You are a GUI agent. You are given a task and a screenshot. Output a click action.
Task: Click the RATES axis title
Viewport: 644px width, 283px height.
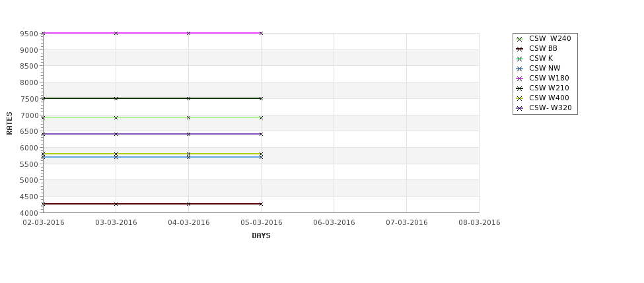pyautogui.click(x=9, y=123)
